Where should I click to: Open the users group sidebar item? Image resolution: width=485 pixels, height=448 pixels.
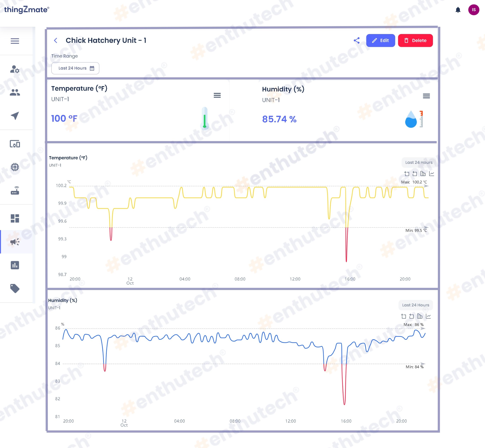click(x=15, y=92)
